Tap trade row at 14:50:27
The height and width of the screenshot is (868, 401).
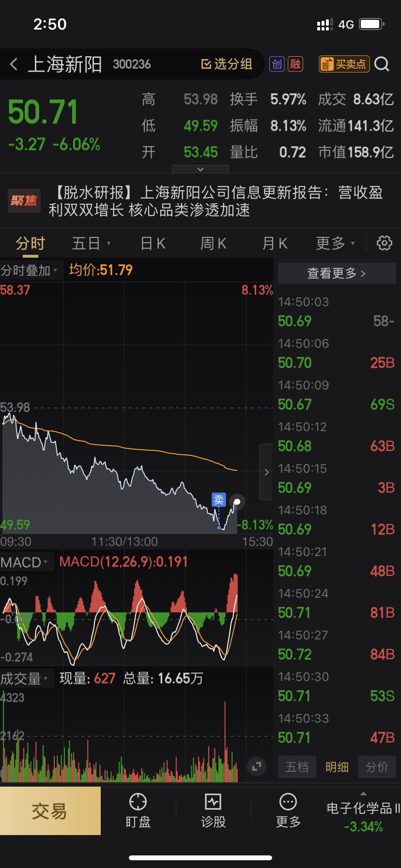click(337, 645)
